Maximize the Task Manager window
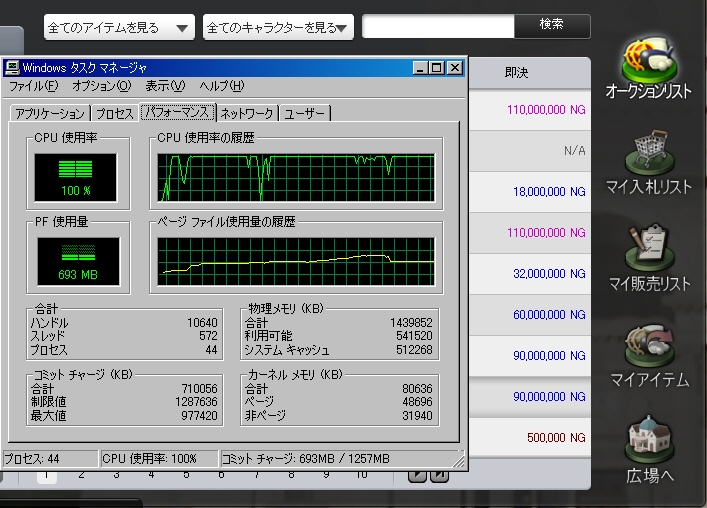The height and width of the screenshot is (508, 707). coord(436,68)
